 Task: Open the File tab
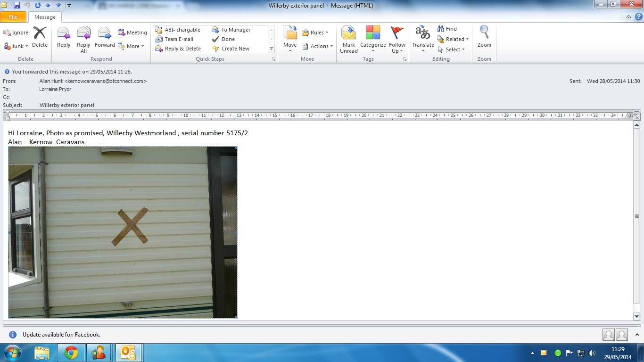tap(13, 17)
